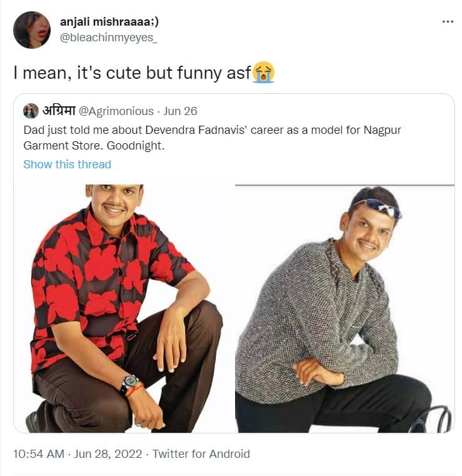Image resolution: width=462 pixels, height=476 pixels.
Task: Click the crying emoji in the tweet
Action: pyautogui.click(x=264, y=73)
